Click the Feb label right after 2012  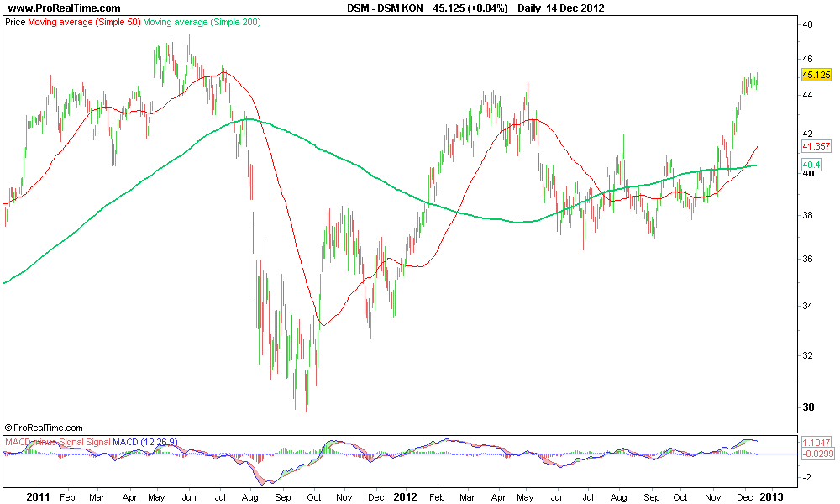click(x=437, y=497)
